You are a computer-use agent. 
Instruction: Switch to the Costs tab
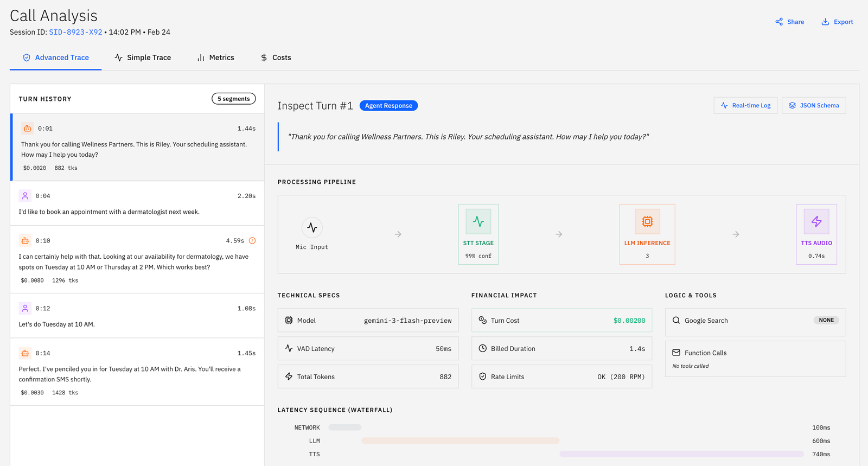click(x=276, y=58)
